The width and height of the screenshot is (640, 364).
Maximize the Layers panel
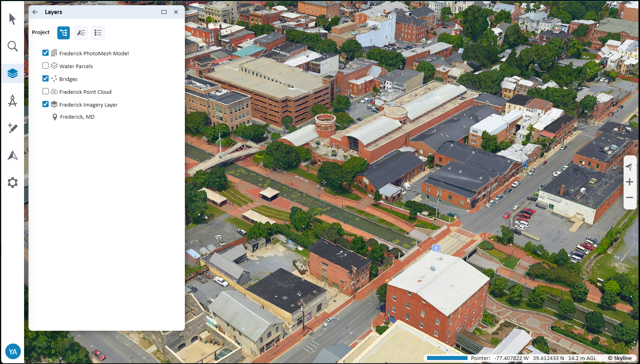click(x=164, y=12)
